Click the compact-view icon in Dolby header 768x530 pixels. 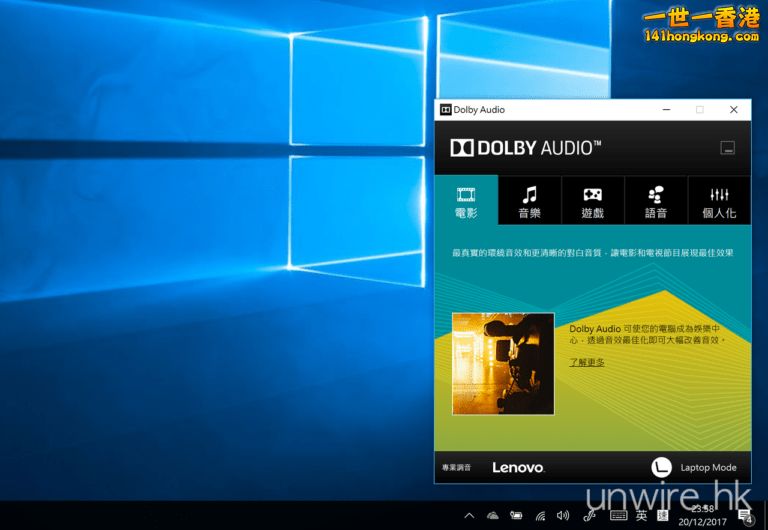click(727, 147)
